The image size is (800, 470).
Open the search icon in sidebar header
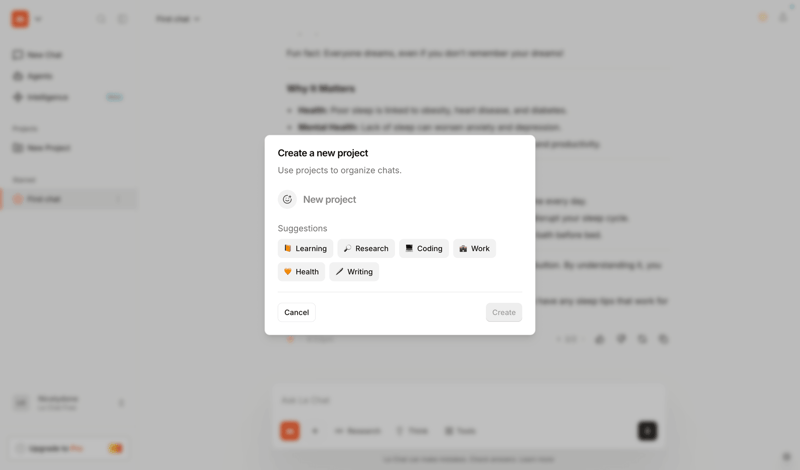click(x=101, y=19)
